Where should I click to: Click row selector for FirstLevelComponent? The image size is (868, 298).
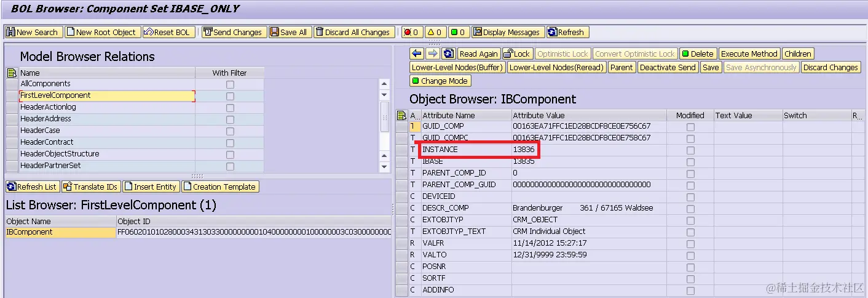(12, 95)
